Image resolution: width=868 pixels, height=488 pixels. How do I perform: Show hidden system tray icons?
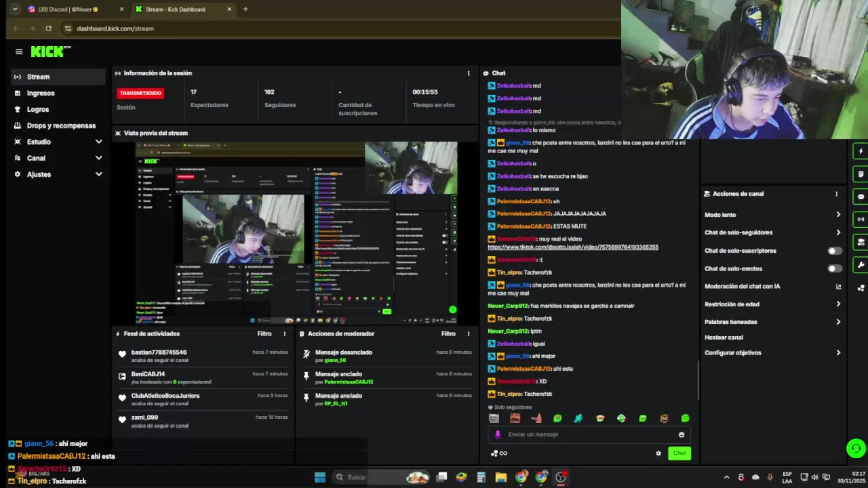click(726, 477)
